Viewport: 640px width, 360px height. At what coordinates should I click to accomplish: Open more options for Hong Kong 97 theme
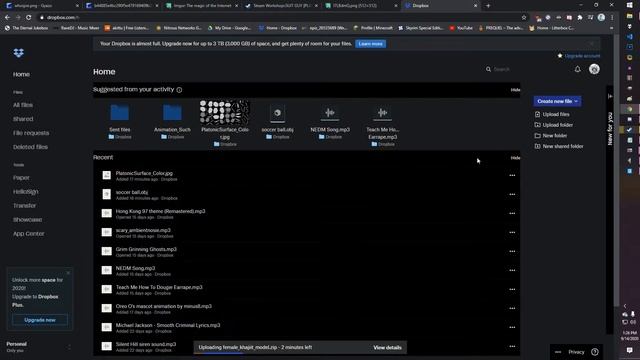[512, 213]
